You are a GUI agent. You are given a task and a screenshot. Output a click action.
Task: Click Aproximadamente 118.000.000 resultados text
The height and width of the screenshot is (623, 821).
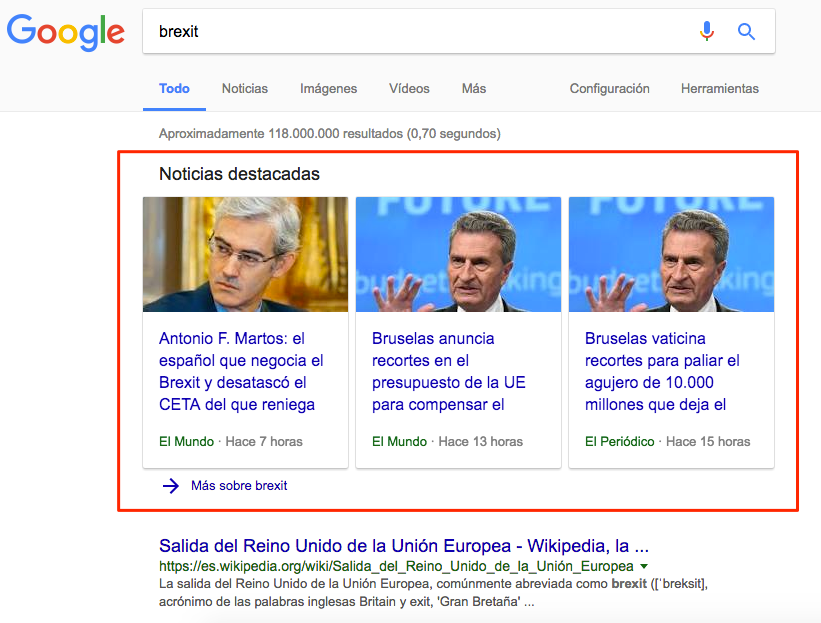[330, 134]
